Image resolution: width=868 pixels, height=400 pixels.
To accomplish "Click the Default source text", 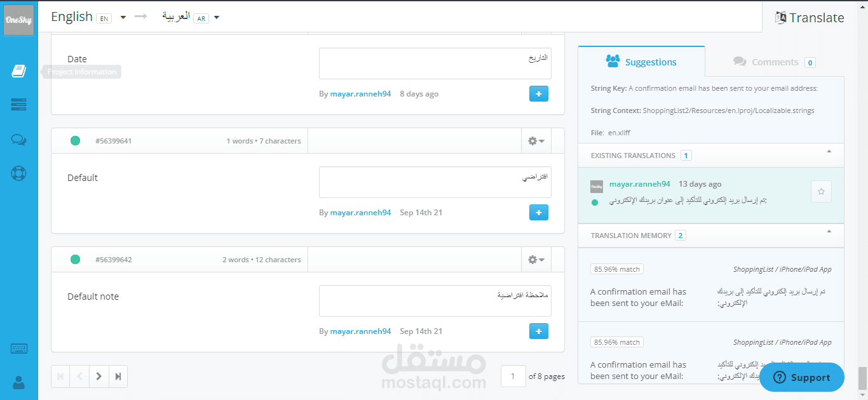I will 83,178.
